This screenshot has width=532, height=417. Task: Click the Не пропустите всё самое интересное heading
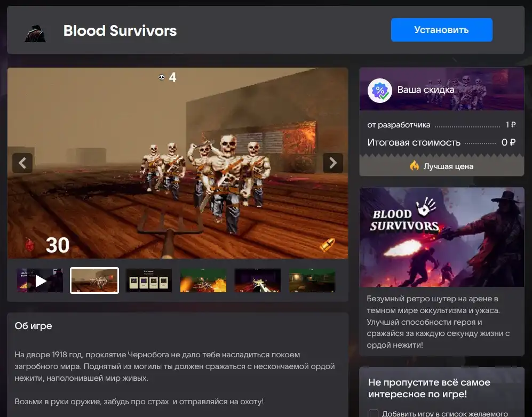(429, 388)
